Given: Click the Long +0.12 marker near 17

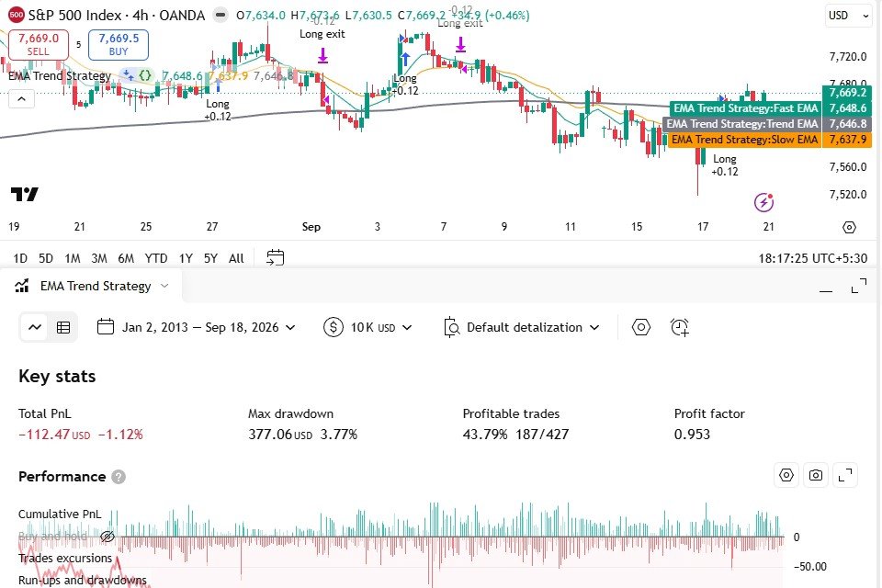Looking at the screenshot, I should point(725,165).
